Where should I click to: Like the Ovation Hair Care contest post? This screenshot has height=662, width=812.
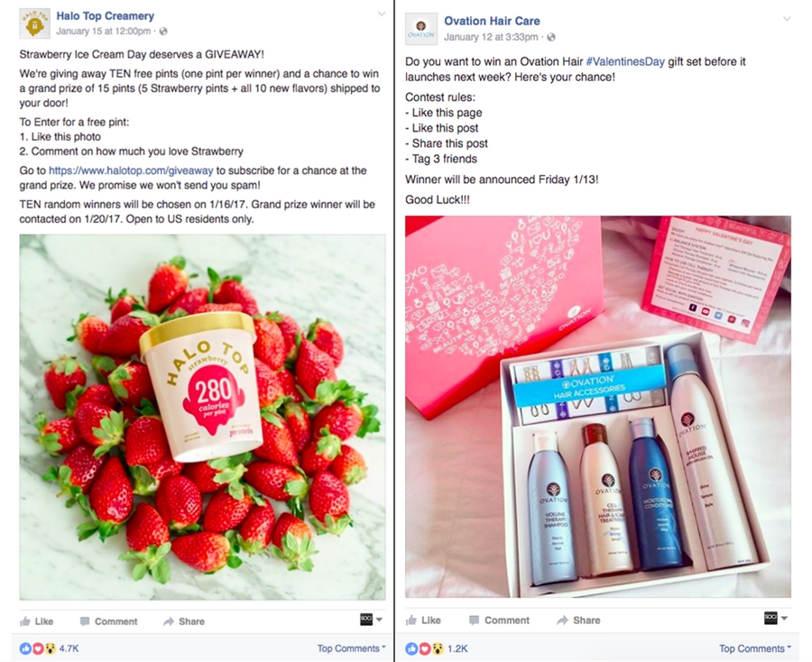[424, 621]
